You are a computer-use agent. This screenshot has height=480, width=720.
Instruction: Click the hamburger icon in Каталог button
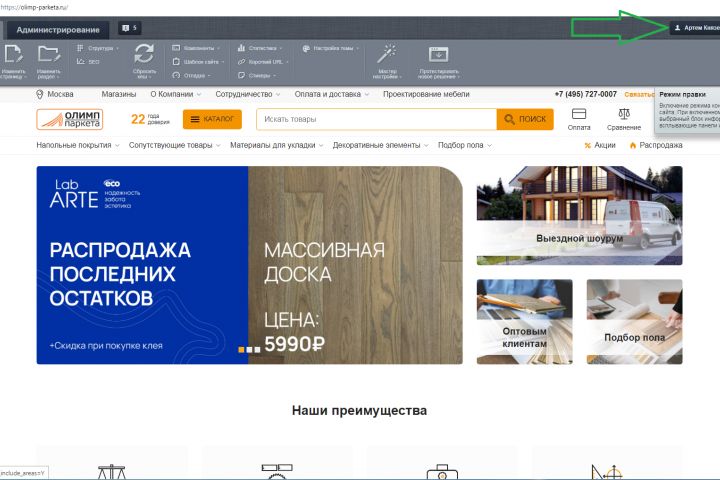[195, 119]
